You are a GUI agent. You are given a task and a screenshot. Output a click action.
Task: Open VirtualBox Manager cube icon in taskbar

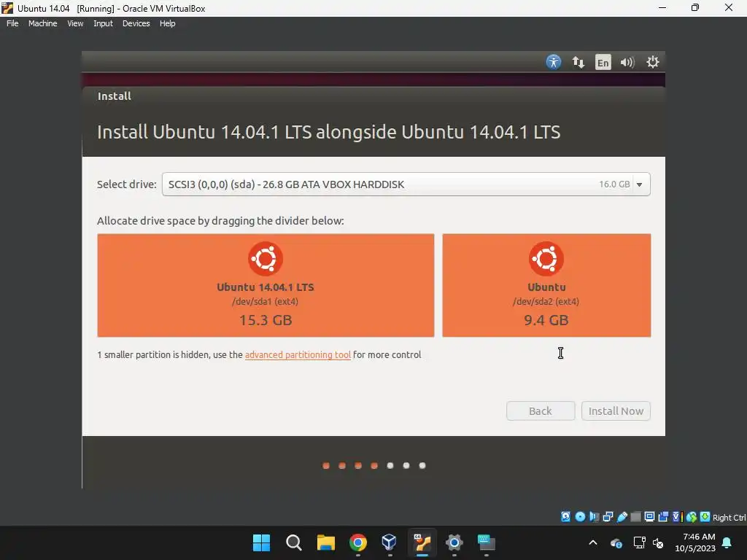390,542
